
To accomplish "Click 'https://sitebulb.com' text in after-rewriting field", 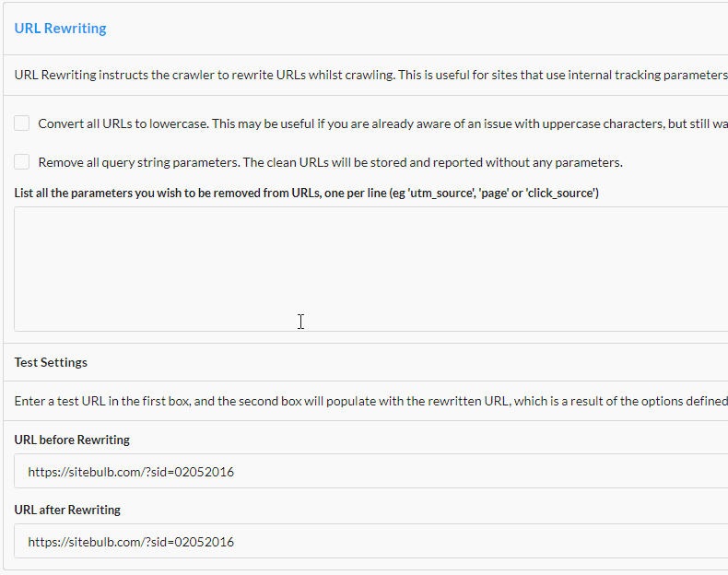I will click(x=85, y=542).
